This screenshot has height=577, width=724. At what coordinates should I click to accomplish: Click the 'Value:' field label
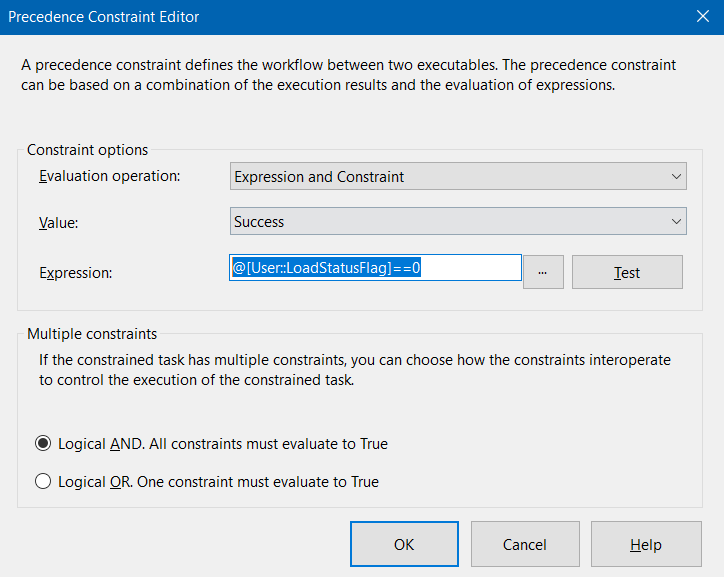[x=59, y=223]
